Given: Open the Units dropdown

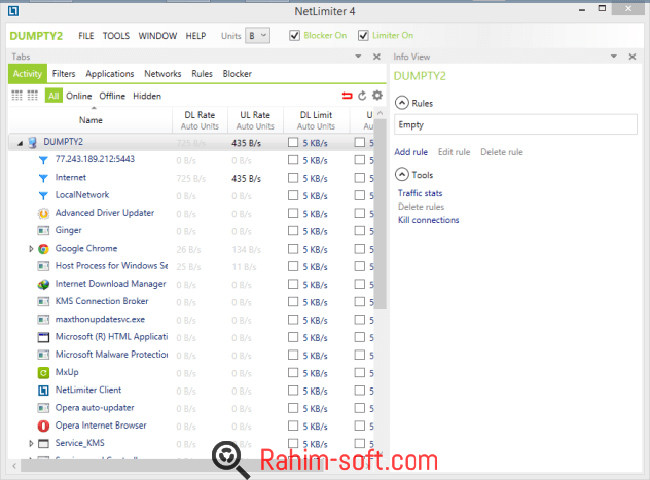Looking at the screenshot, I should [x=257, y=36].
